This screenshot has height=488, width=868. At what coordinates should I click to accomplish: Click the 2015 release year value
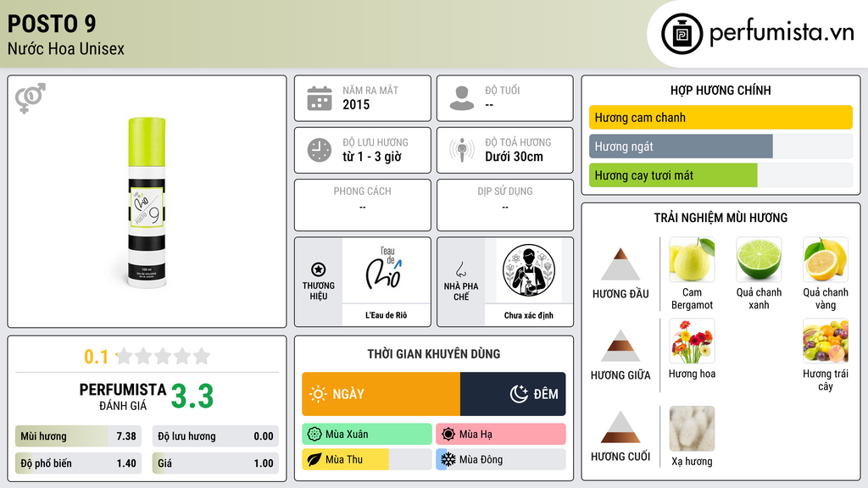(x=356, y=104)
